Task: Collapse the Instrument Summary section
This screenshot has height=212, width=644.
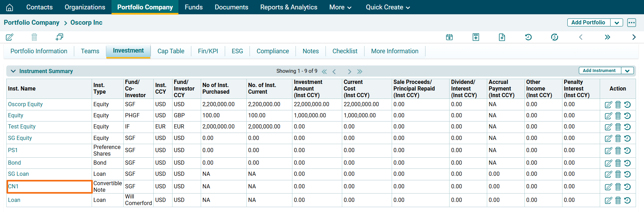Action: coord(13,71)
